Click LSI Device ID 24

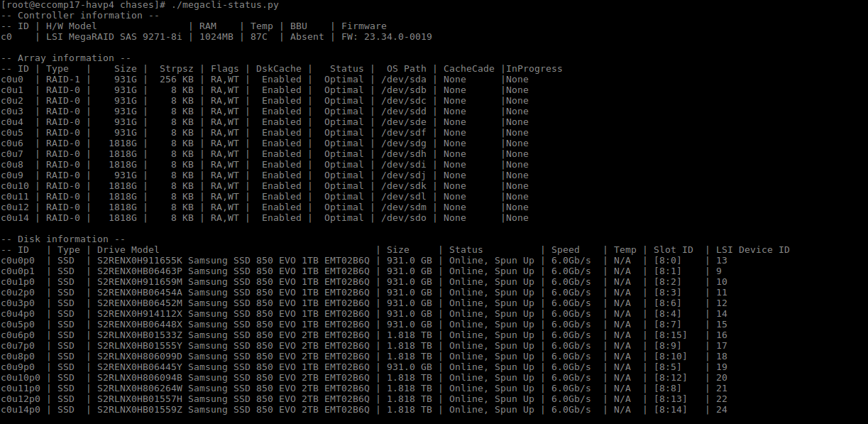coord(722,410)
